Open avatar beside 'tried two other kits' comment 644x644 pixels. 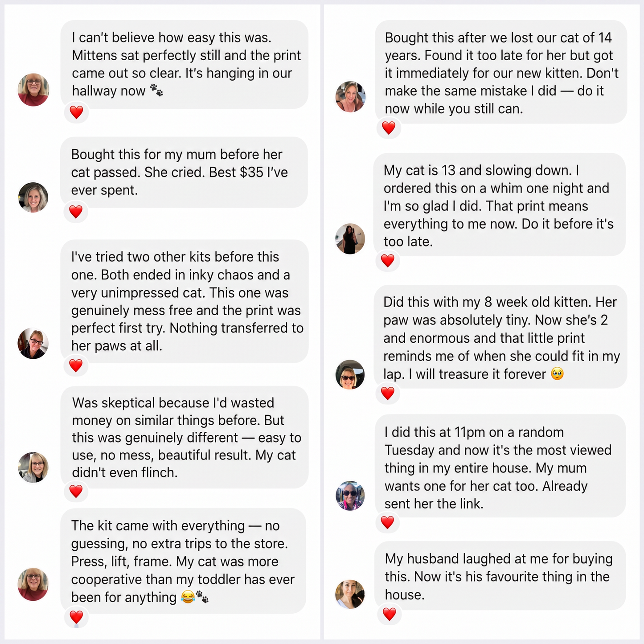[x=33, y=344]
